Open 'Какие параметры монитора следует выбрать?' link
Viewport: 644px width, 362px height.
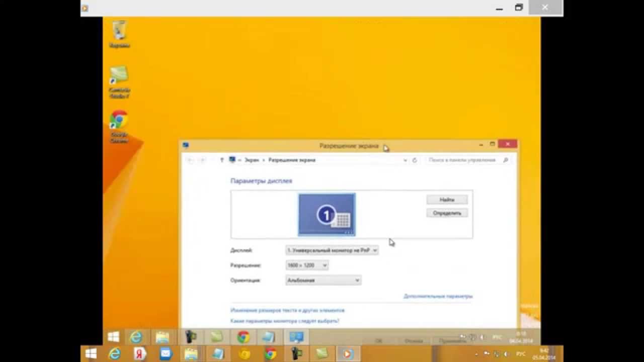285,321
